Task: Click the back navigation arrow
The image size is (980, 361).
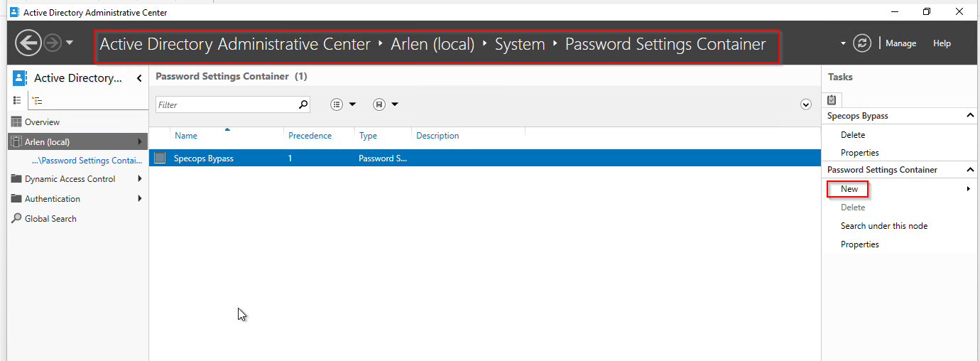Action: coord(28,43)
